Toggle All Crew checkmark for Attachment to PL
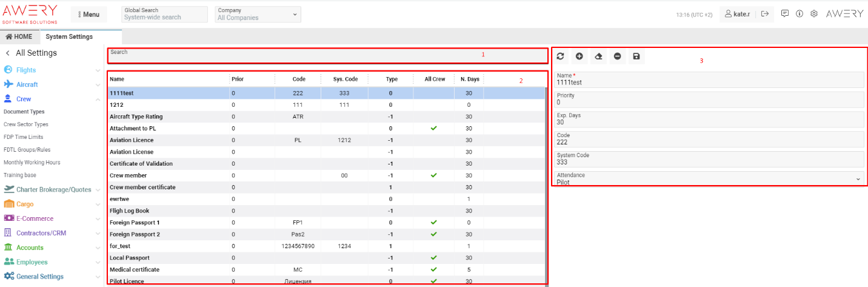 pyautogui.click(x=433, y=128)
